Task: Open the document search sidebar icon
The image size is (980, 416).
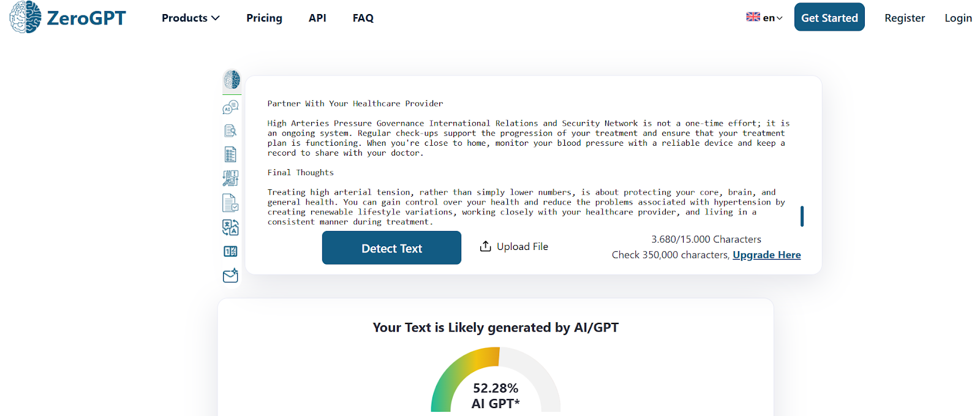Action: click(x=230, y=130)
